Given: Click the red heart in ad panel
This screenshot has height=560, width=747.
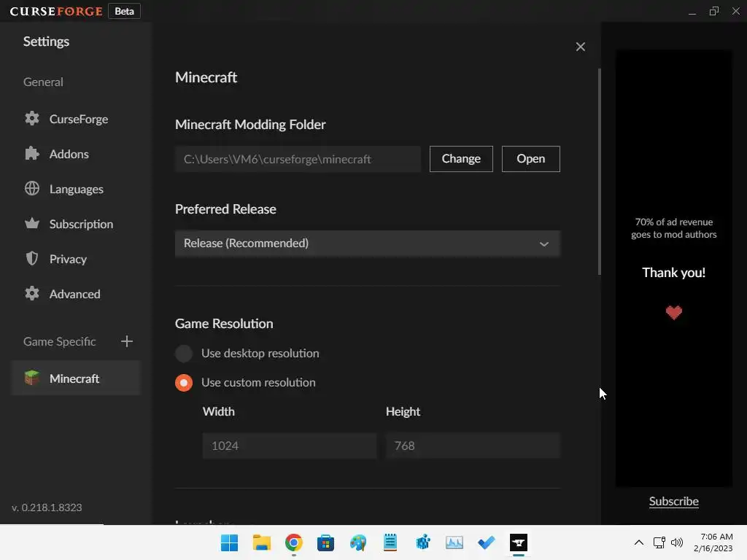Looking at the screenshot, I should click(x=673, y=312).
